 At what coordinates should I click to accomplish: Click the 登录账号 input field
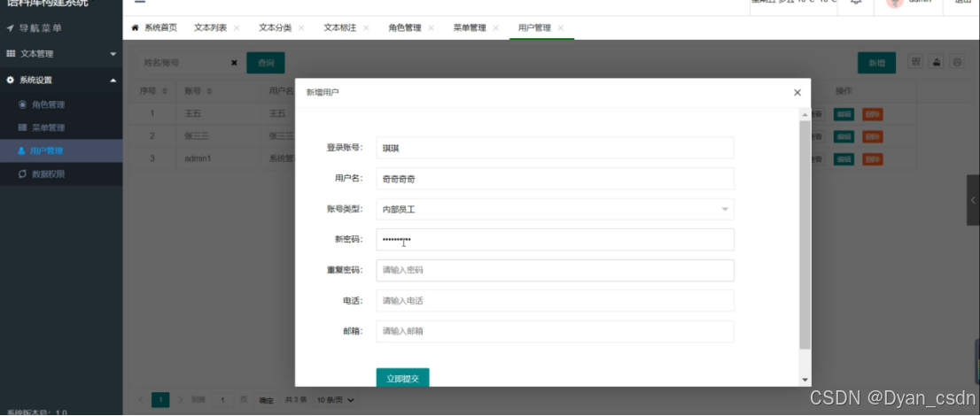[555, 148]
